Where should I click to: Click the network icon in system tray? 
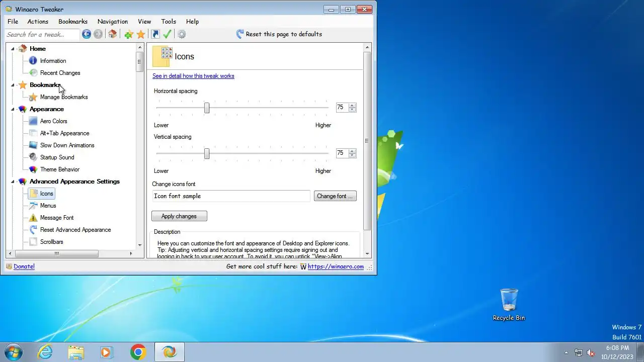point(579,353)
